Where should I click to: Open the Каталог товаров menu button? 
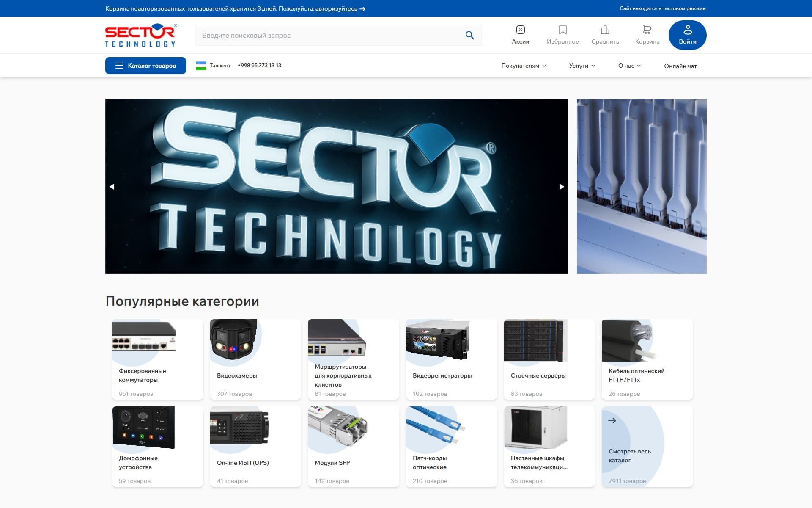pos(145,66)
